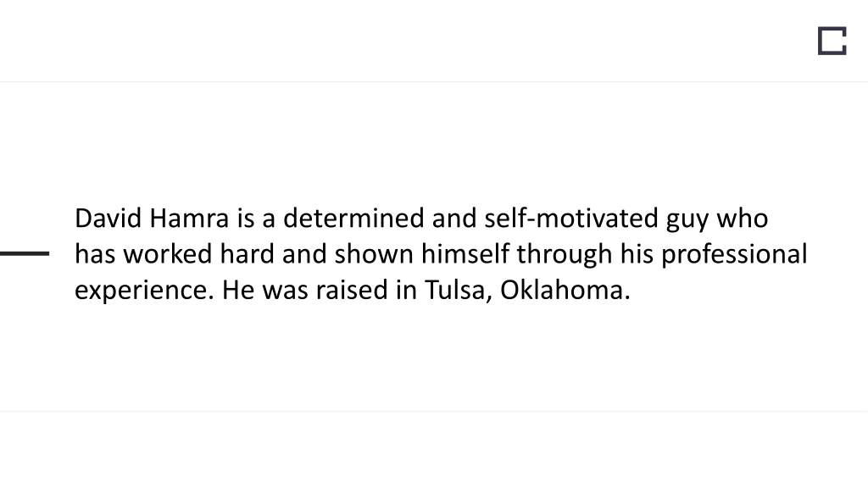Click the word "He" starting second sentence
The image size is (868, 488).
click(x=238, y=290)
